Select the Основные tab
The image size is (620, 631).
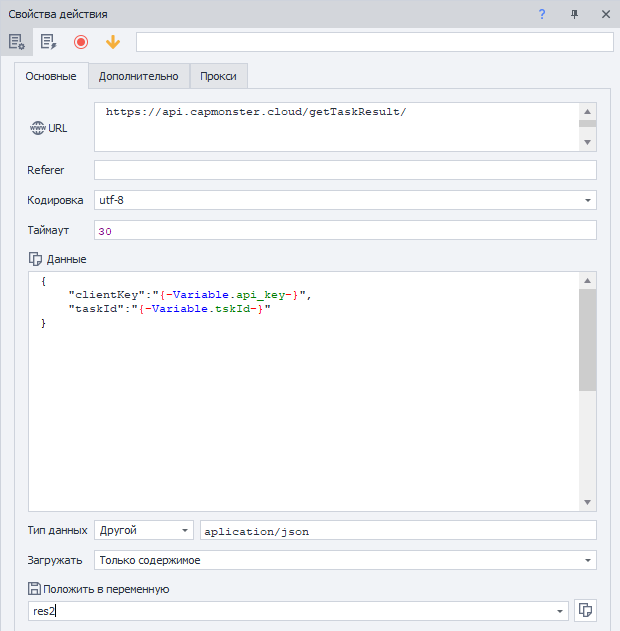tap(50, 77)
